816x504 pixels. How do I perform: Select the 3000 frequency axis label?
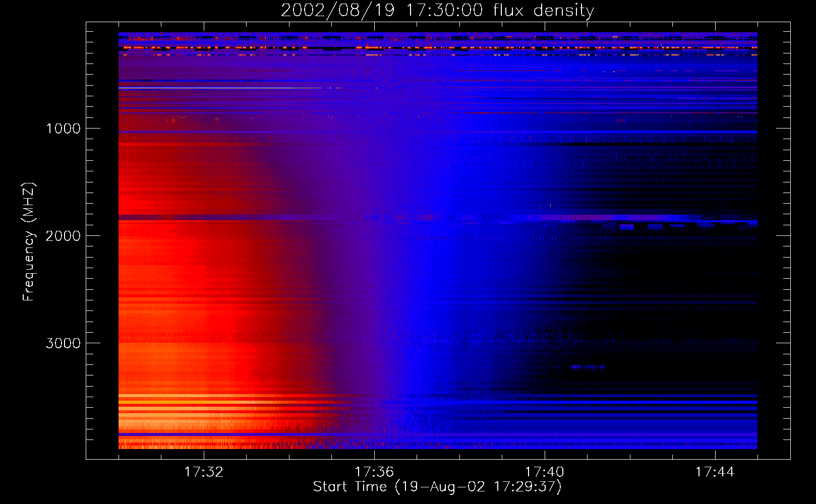63,343
